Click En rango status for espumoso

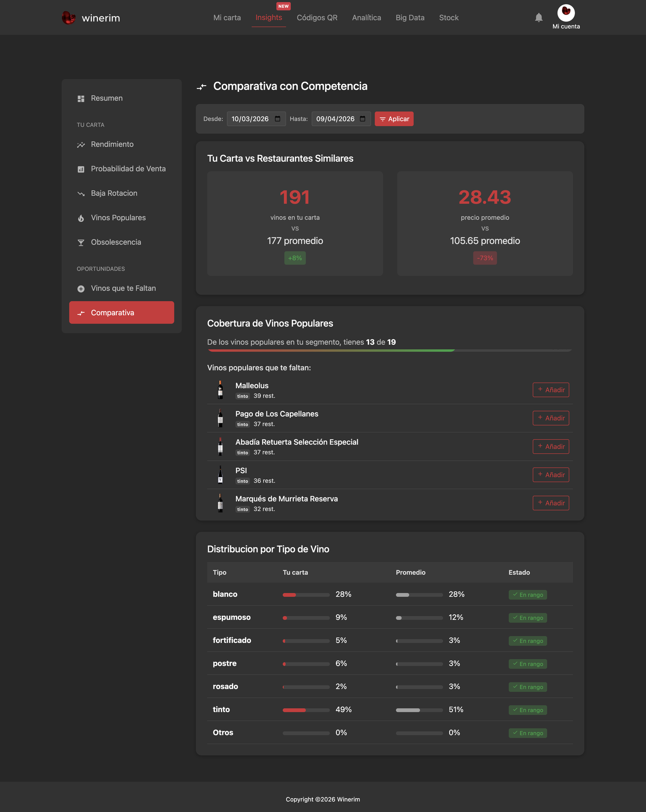click(528, 618)
